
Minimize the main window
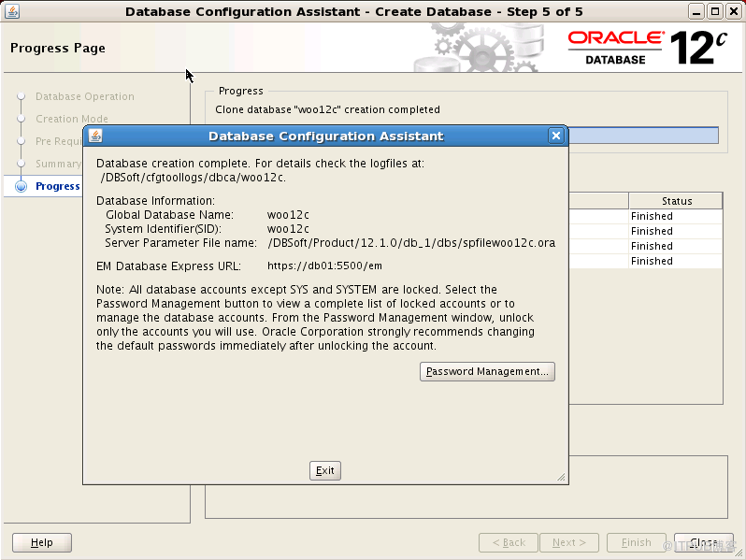pos(696,11)
